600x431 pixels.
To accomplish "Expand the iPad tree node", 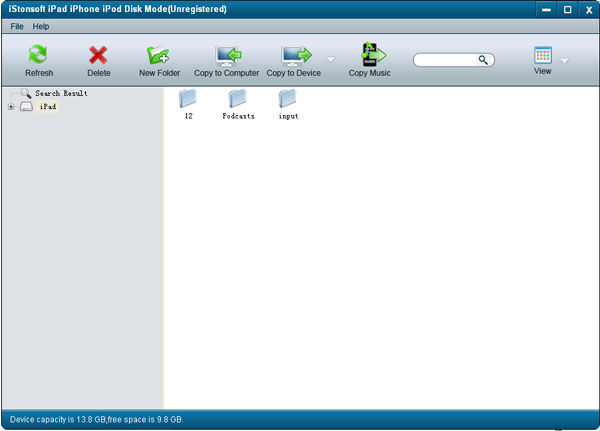I will click(x=11, y=107).
